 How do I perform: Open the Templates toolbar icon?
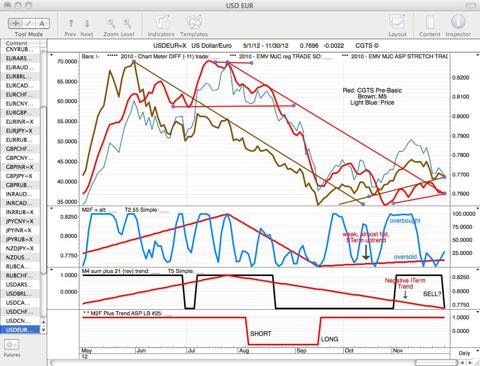click(194, 23)
